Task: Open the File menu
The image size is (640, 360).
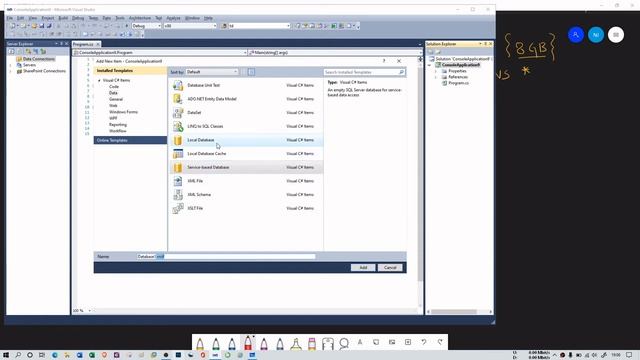Action: click(x=9, y=18)
